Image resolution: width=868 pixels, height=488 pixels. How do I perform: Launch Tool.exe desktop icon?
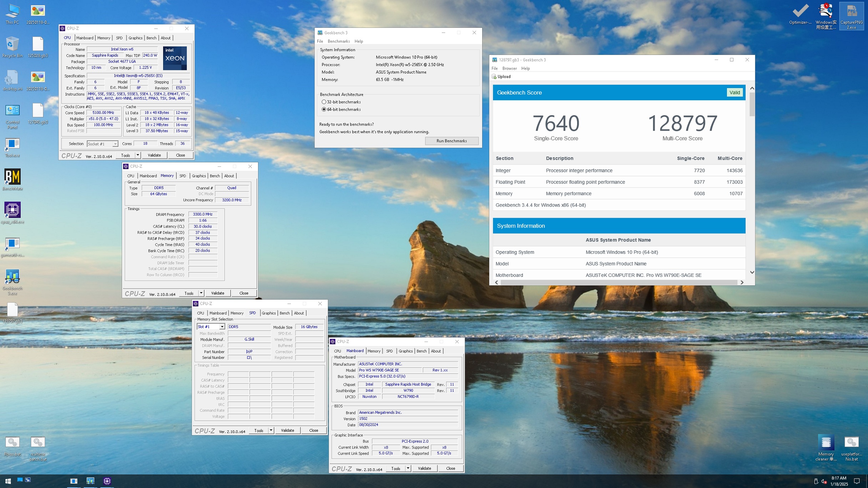[x=12, y=147]
